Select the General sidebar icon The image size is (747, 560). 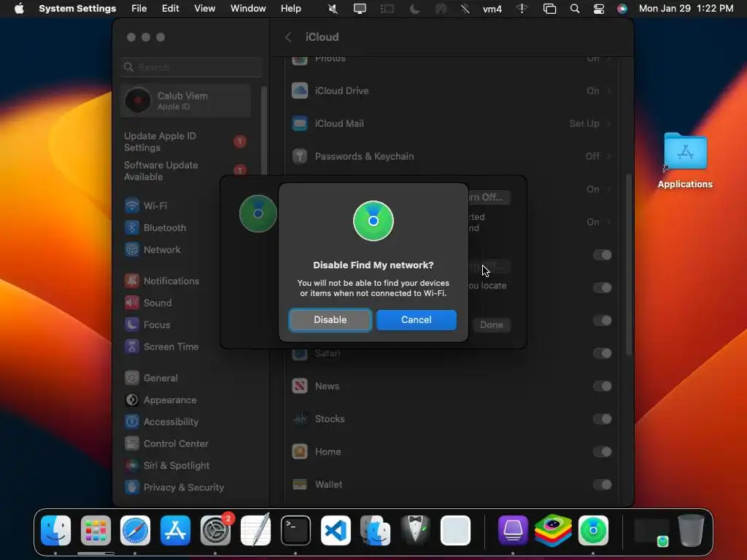(132, 378)
